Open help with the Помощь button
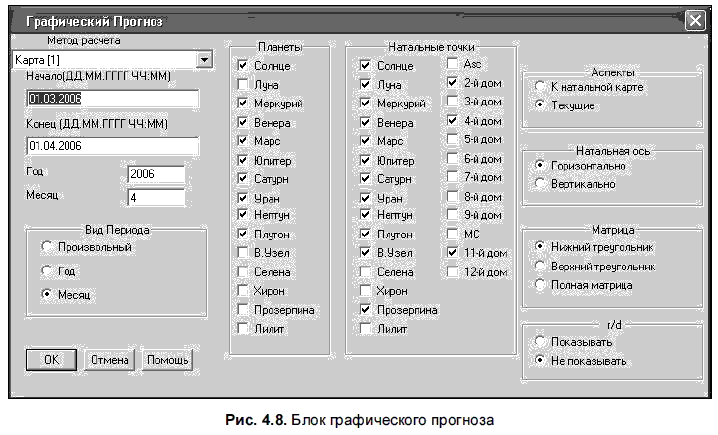718x435 pixels. (x=168, y=360)
